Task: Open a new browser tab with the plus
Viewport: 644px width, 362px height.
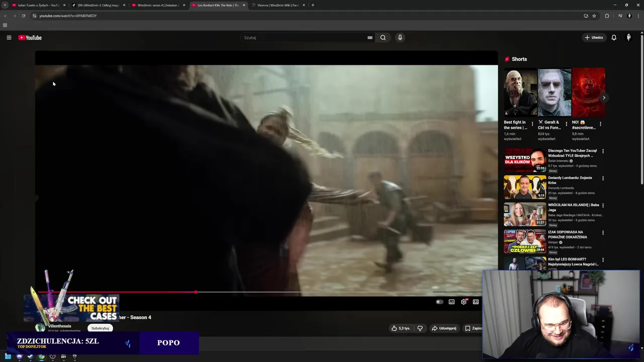Action: tap(313, 5)
